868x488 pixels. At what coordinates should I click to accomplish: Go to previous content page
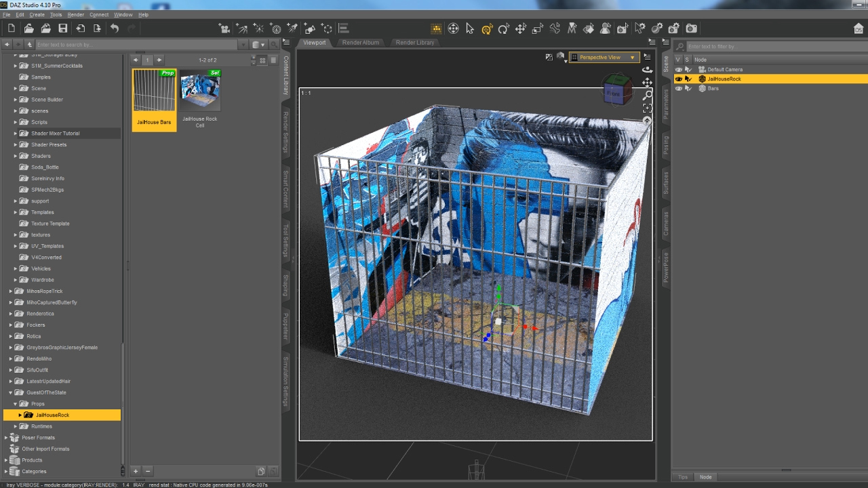136,60
